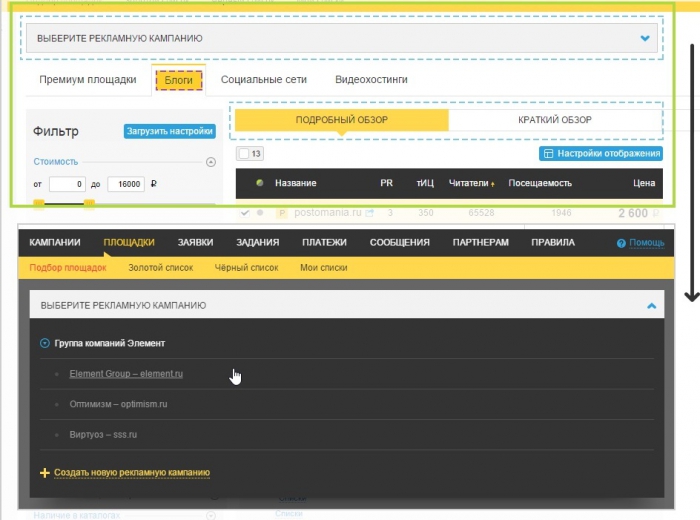Sort by the Цена column header
Viewport: 700px width, 520px height.
pos(644,183)
